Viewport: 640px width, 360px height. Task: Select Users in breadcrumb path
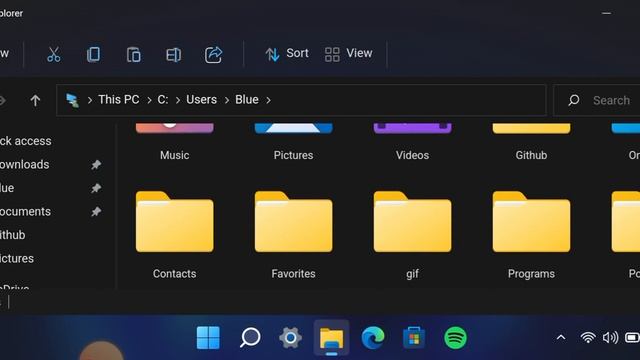point(202,100)
